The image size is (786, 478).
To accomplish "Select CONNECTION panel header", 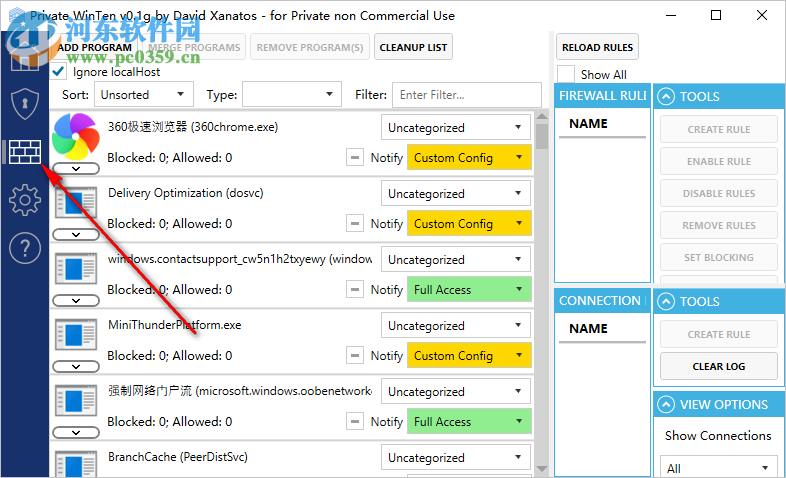I will (602, 301).
